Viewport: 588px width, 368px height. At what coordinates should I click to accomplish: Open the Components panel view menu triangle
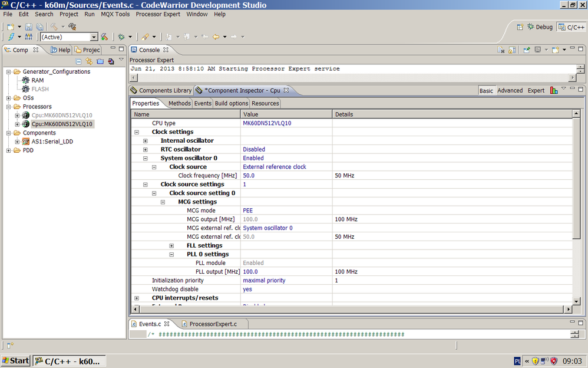point(121,60)
